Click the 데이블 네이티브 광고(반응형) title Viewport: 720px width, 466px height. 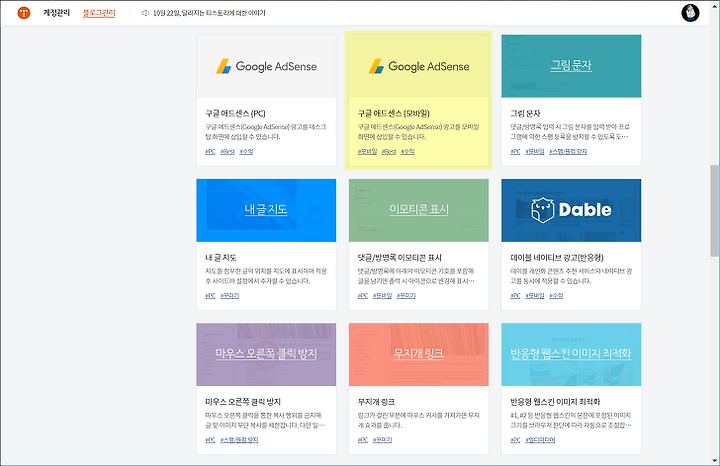coord(557,258)
